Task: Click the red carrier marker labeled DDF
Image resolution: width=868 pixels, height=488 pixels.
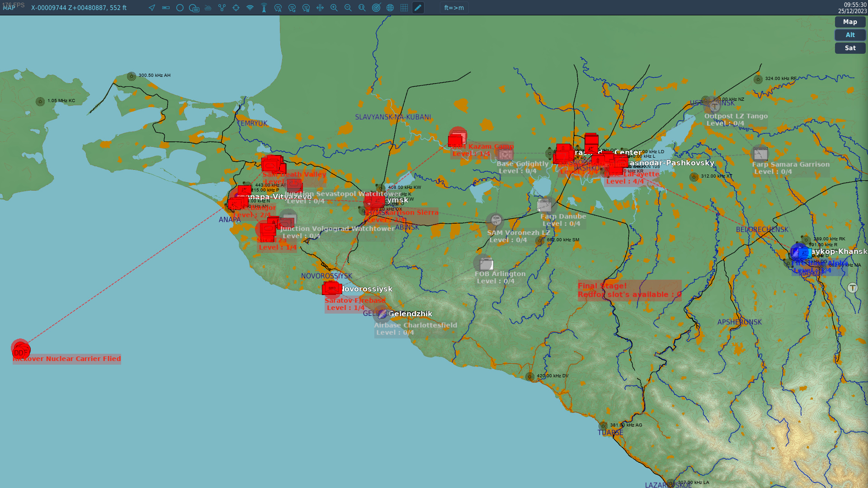Action: click(20, 350)
